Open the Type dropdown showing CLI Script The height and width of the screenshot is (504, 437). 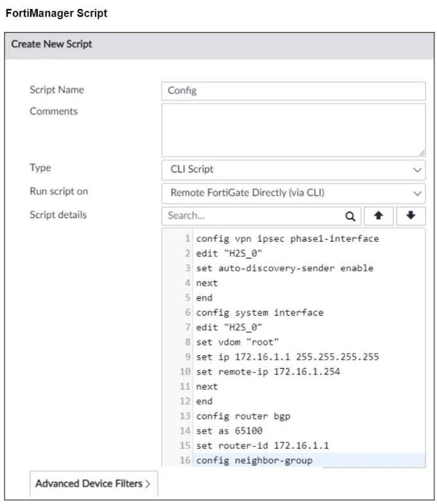[x=294, y=170]
